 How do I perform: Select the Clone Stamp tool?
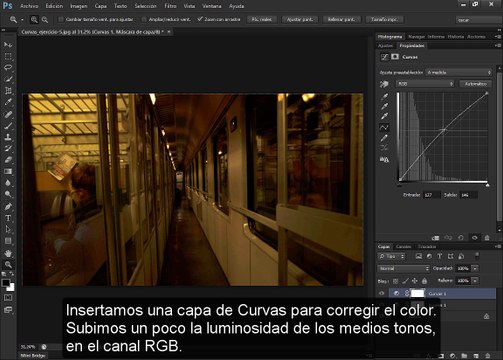(x=8, y=137)
